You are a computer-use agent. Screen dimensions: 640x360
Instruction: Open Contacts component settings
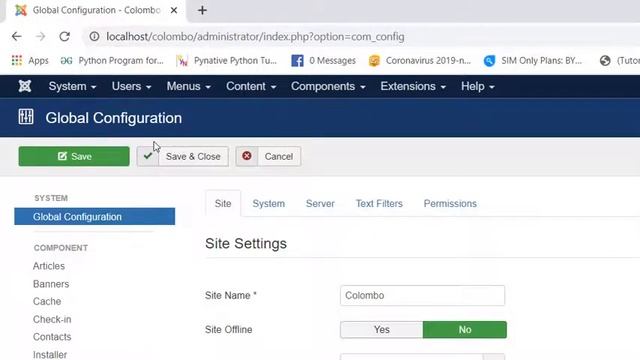point(52,337)
